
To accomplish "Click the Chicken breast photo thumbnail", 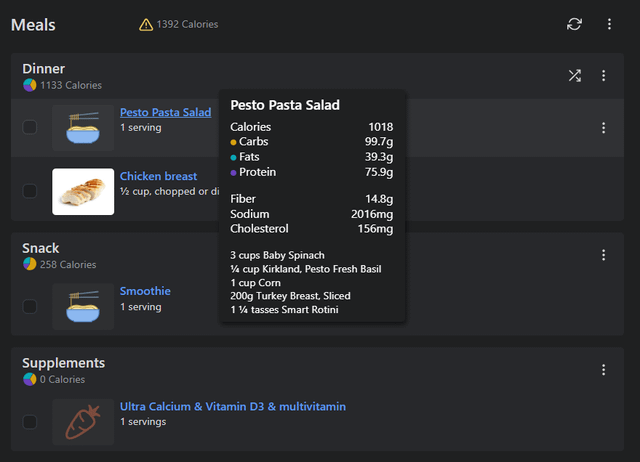I will pos(83,191).
